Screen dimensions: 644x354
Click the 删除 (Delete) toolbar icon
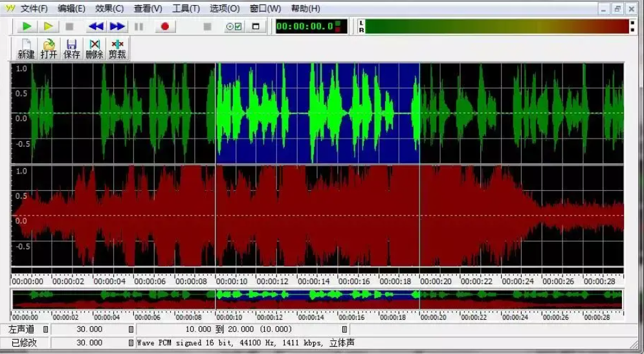[94, 49]
